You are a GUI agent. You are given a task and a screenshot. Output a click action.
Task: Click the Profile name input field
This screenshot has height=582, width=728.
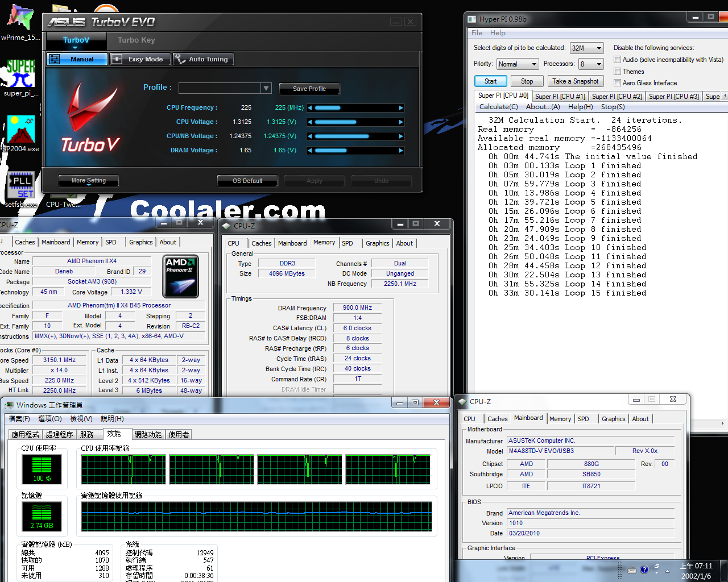click(220, 88)
